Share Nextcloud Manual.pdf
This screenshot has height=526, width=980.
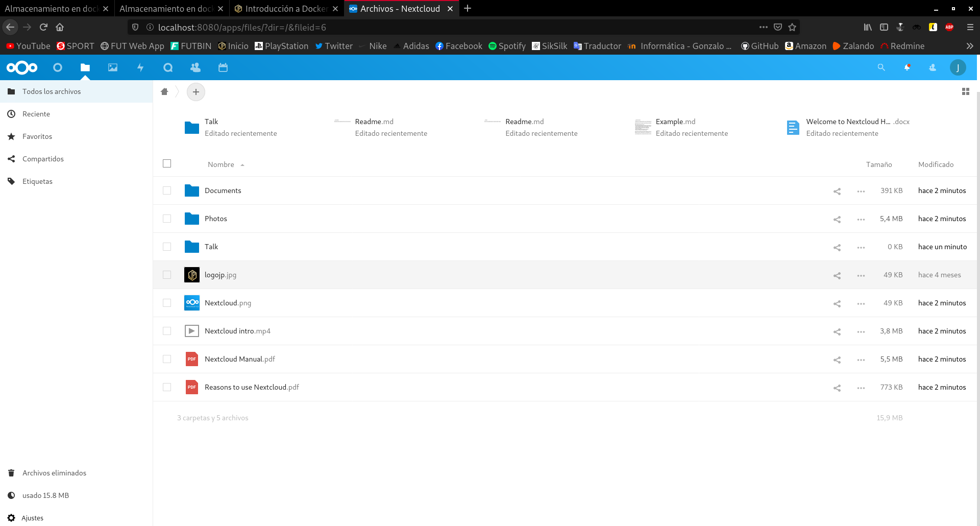click(x=837, y=360)
